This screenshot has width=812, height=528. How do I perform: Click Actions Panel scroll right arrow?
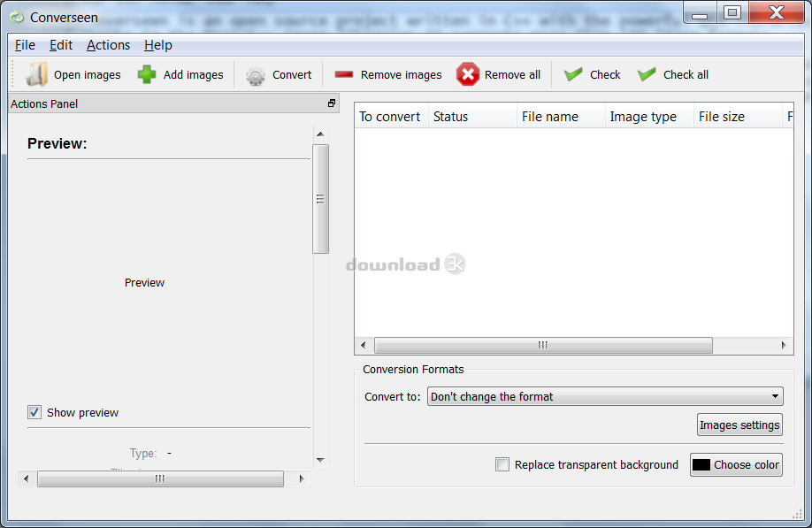coord(302,478)
